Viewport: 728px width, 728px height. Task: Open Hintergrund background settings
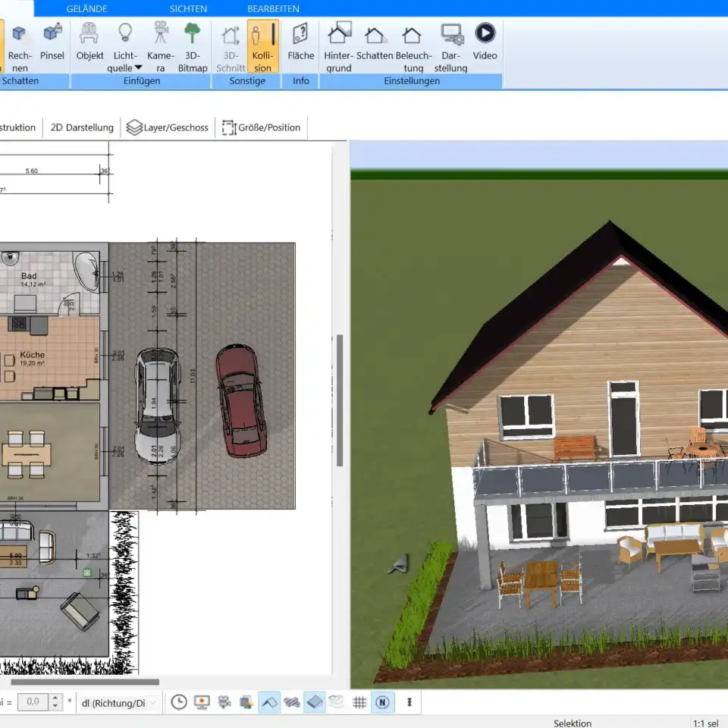(338, 46)
